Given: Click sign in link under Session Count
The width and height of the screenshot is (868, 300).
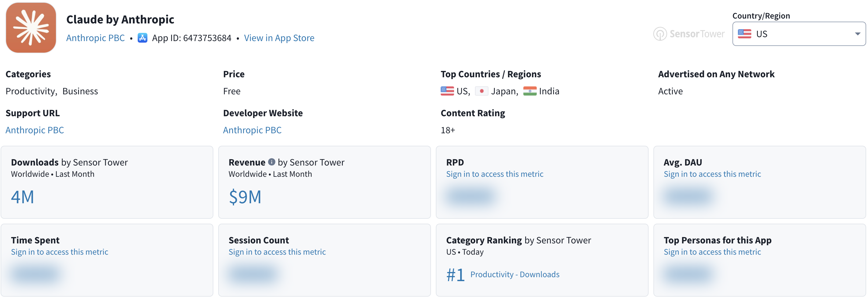Looking at the screenshot, I should point(277,252).
